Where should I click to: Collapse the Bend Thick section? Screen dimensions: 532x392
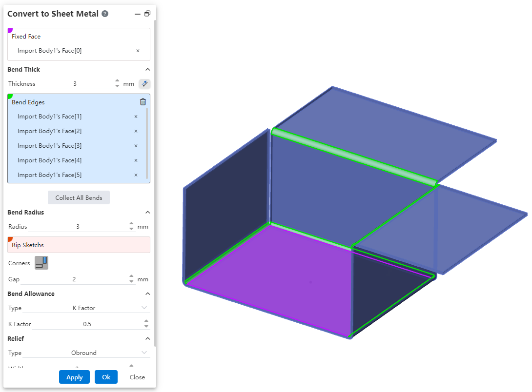(x=147, y=70)
